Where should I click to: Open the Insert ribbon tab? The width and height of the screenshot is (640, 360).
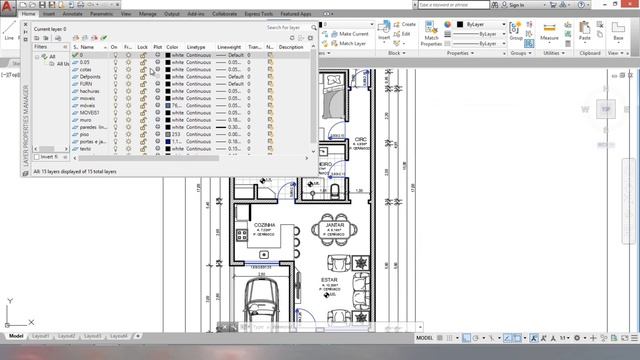click(x=49, y=14)
